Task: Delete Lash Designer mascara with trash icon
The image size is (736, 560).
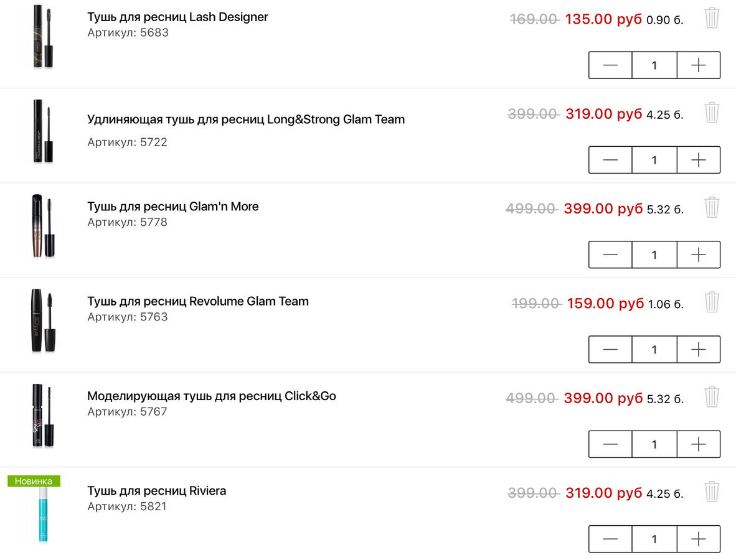Action: click(x=712, y=18)
